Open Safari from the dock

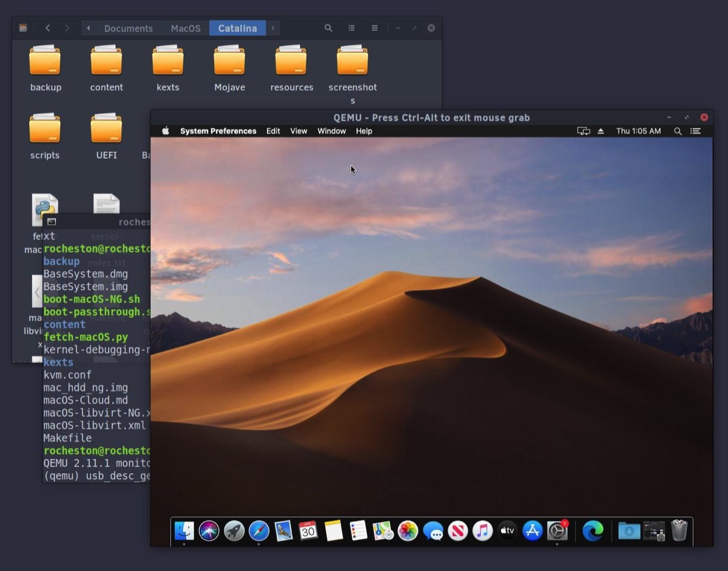pos(259,531)
